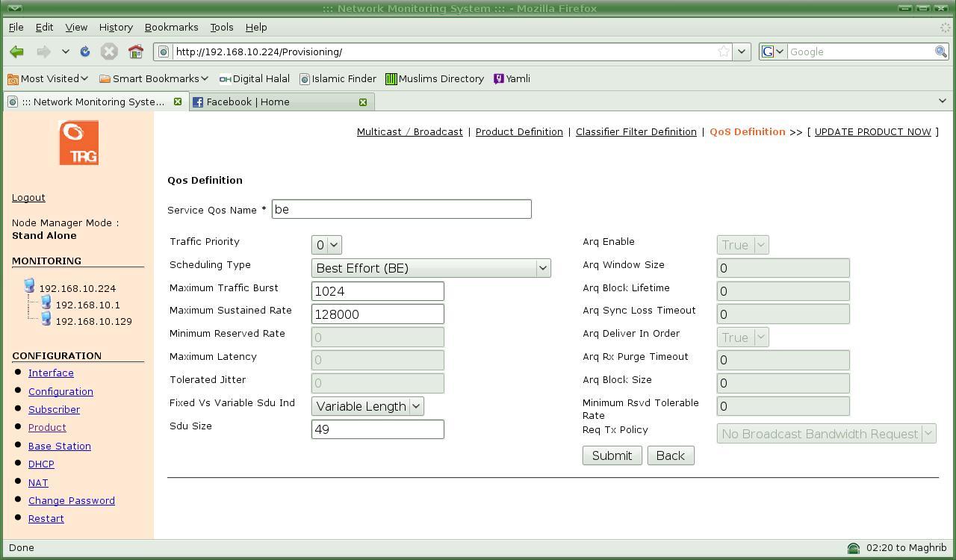Open the Classifier Filter Definition link

pyautogui.click(x=636, y=131)
